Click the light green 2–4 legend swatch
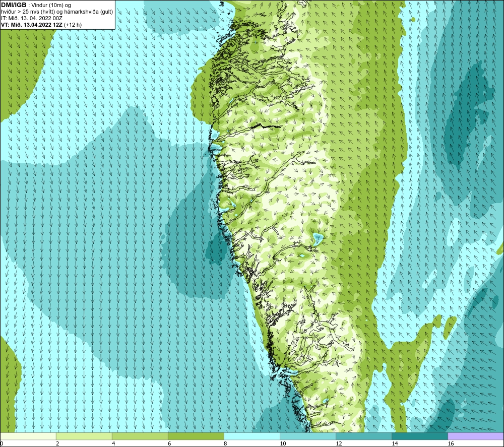 pos(84,436)
